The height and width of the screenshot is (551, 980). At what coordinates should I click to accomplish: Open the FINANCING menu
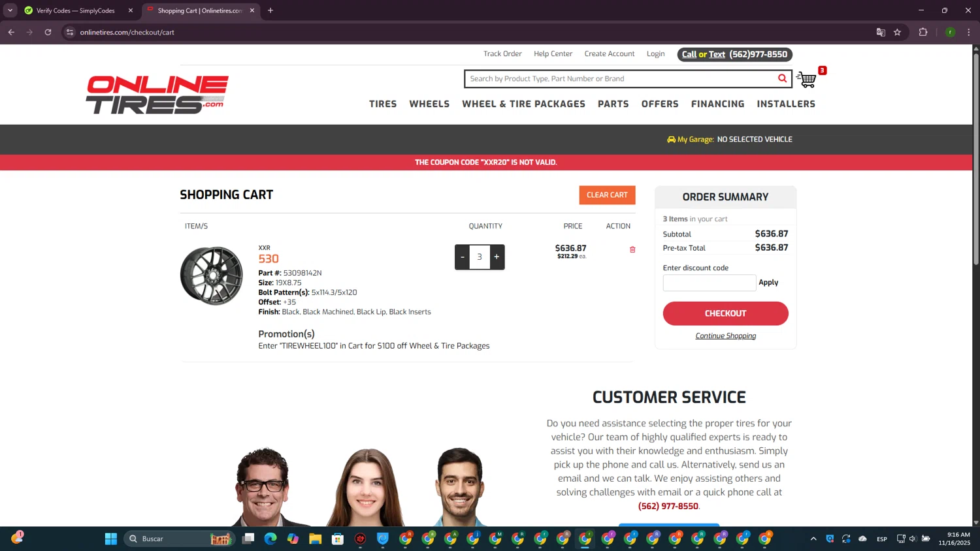point(717,104)
